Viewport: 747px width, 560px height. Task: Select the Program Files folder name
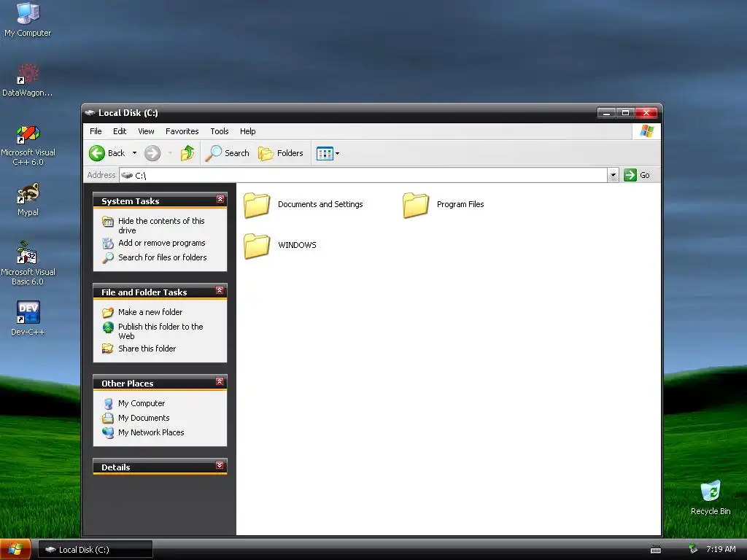pyautogui.click(x=460, y=204)
